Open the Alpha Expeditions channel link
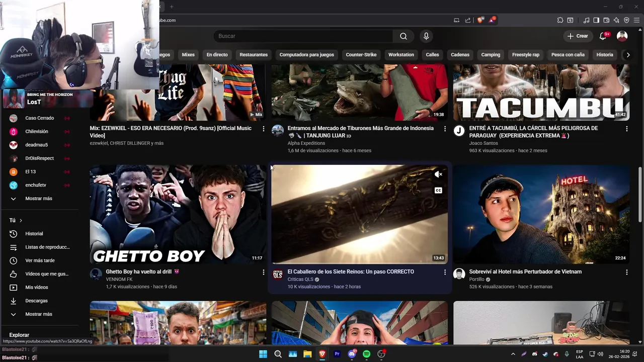644x362 pixels. [306, 143]
